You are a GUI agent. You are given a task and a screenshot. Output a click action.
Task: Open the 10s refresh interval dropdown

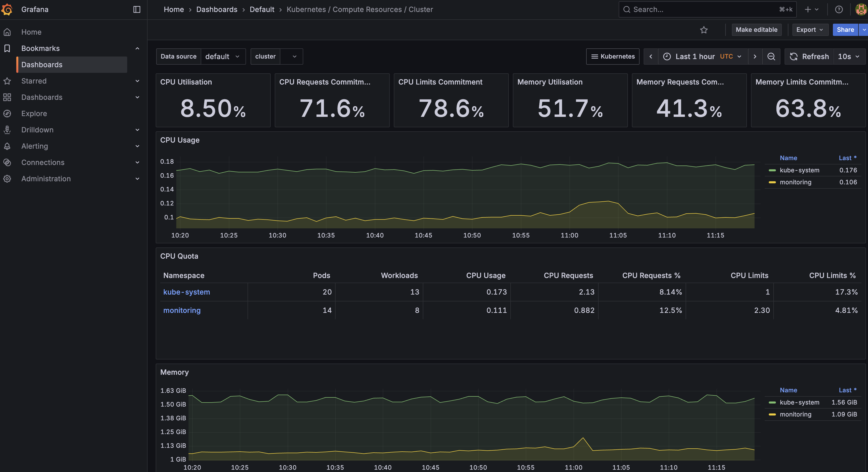[x=848, y=56]
